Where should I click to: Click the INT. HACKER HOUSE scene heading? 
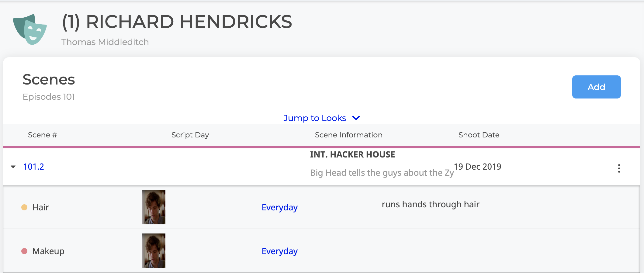352,154
